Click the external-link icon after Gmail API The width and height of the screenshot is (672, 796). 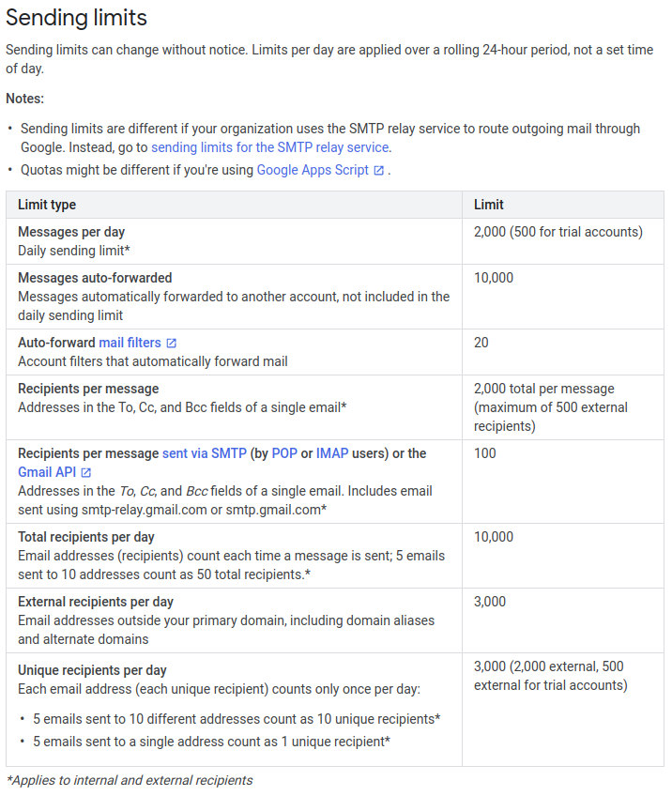coord(86,473)
